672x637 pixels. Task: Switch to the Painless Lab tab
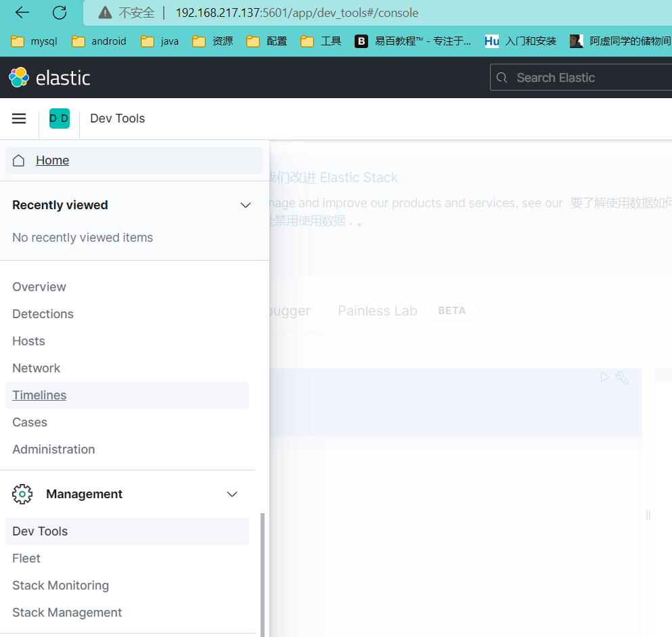[377, 310]
